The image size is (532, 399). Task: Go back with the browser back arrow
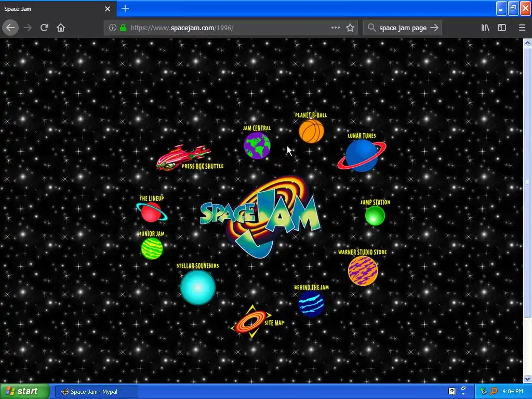tap(10, 28)
